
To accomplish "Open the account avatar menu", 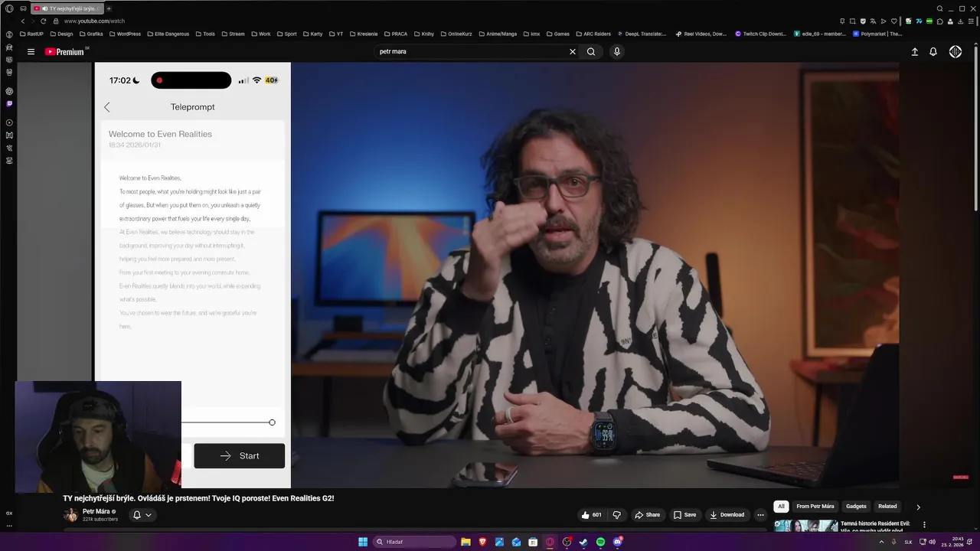I will coord(955,52).
